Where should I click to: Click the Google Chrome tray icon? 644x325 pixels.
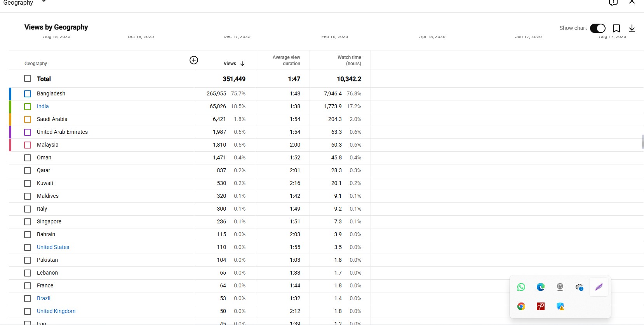click(x=521, y=306)
